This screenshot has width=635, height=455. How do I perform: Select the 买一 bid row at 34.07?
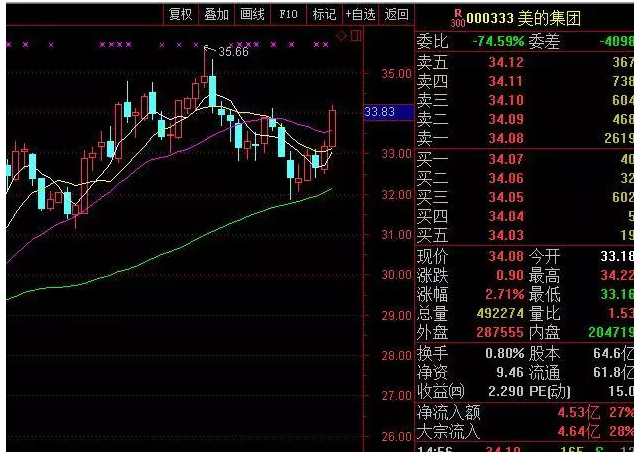coord(524,159)
